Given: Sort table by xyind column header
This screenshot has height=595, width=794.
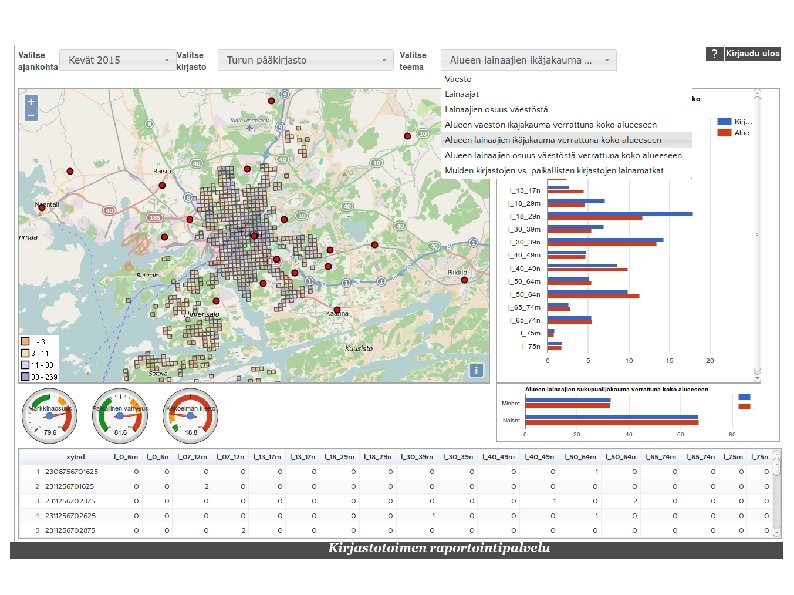Looking at the screenshot, I should (75, 457).
